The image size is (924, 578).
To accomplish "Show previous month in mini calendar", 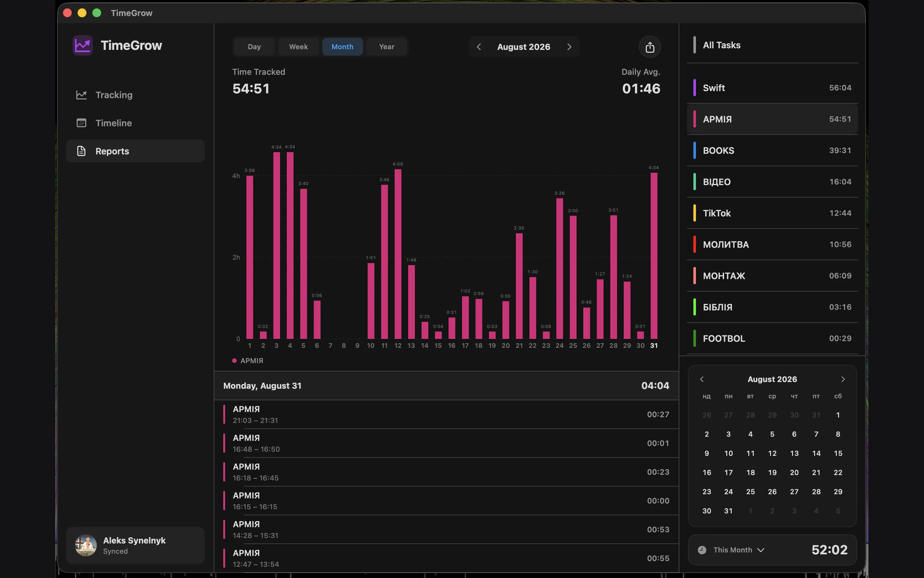I will click(701, 379).
